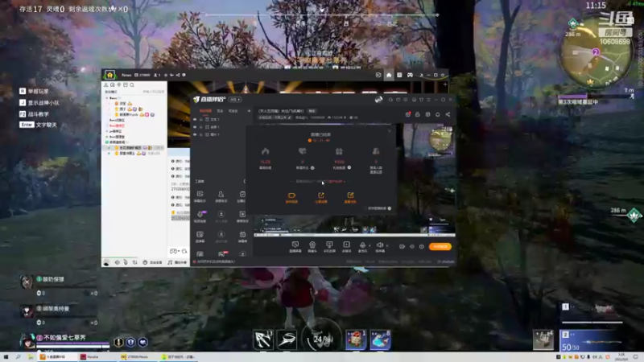Toggle eye visibility for 全屏 1 source

tap(195, 127)
